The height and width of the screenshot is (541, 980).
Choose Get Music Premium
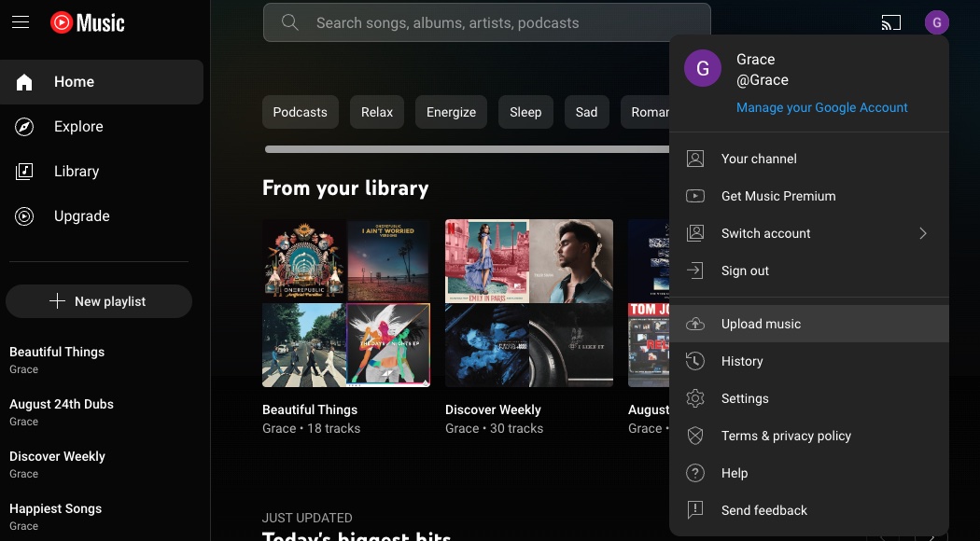(x=809, y=196)
